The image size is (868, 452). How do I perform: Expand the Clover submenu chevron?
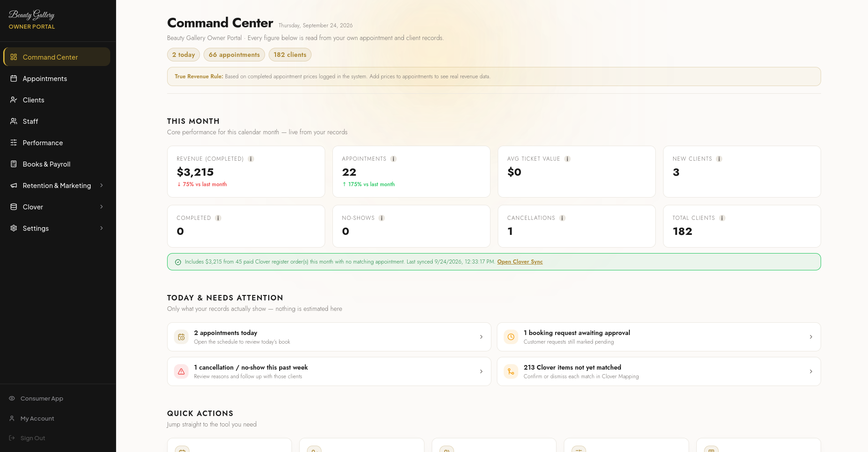(x=102, y=207)
